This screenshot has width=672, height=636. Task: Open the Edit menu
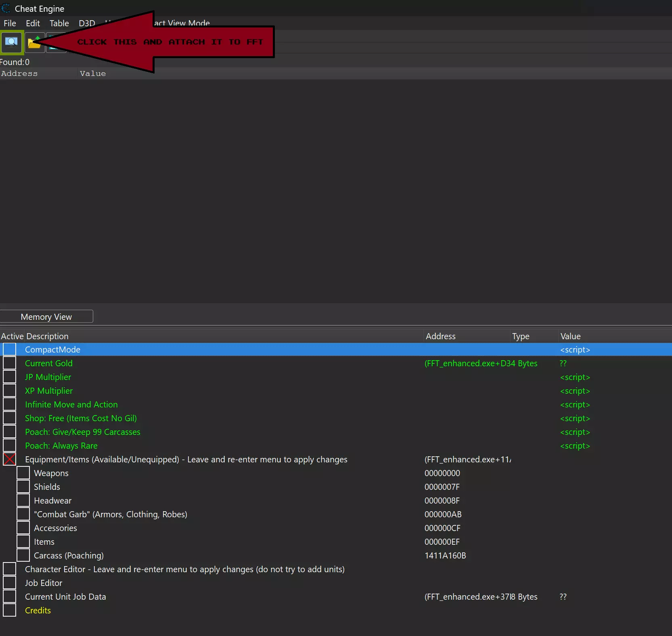(x=33, y=23)
